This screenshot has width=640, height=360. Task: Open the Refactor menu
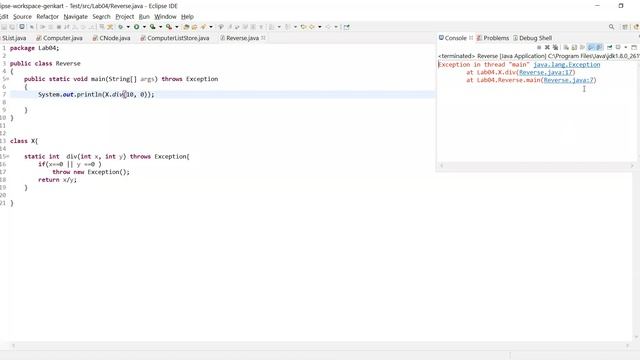[x=47, y=17]
